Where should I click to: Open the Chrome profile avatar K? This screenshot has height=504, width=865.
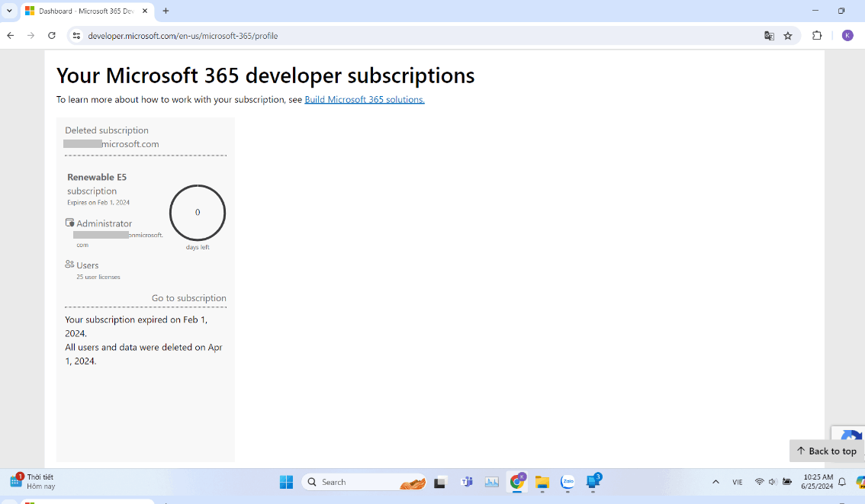(848, 36)
